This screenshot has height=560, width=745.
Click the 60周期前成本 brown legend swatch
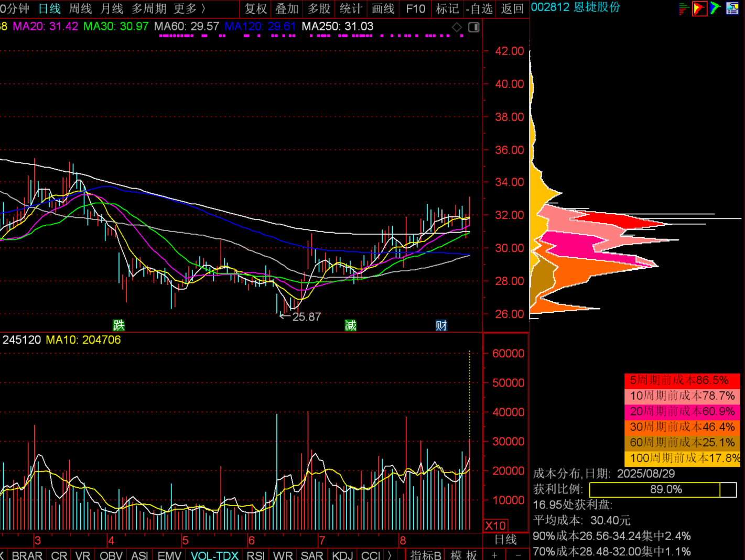pos(682,443)
